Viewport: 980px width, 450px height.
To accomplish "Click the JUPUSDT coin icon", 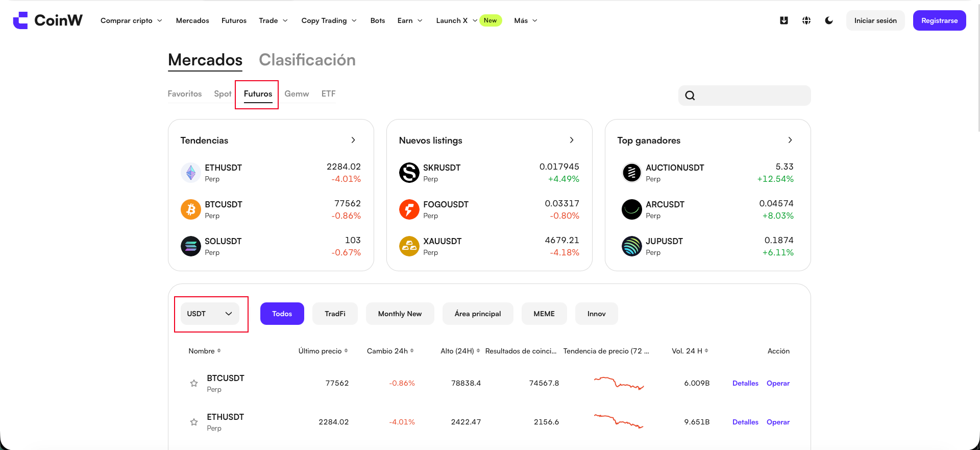I will pyautogui.click(x=632, y=246).
